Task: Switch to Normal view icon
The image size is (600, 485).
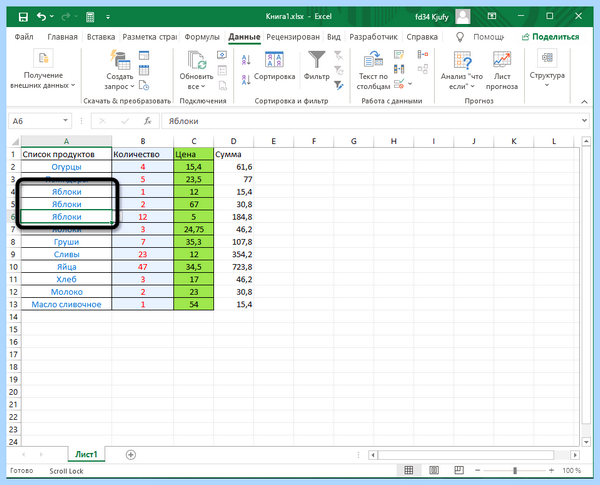Action: tap(409, 470)
